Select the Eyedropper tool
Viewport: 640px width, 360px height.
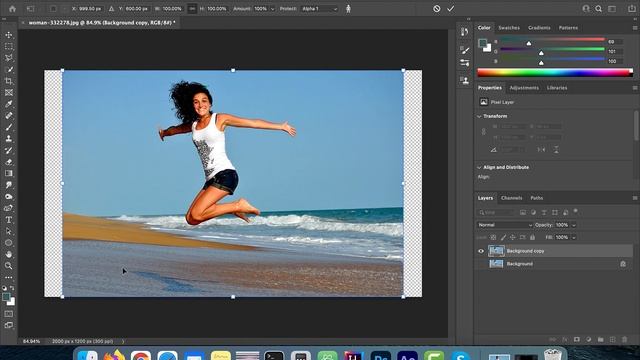point(9,104)
